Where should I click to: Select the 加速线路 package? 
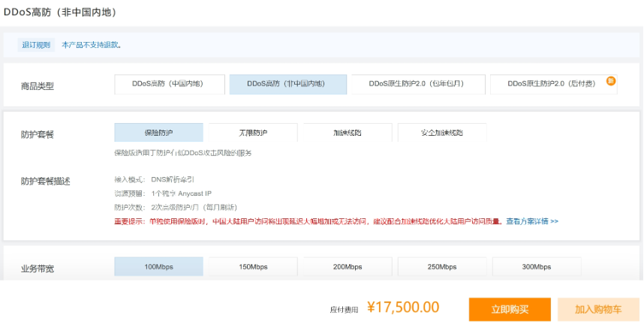point(348,133)
